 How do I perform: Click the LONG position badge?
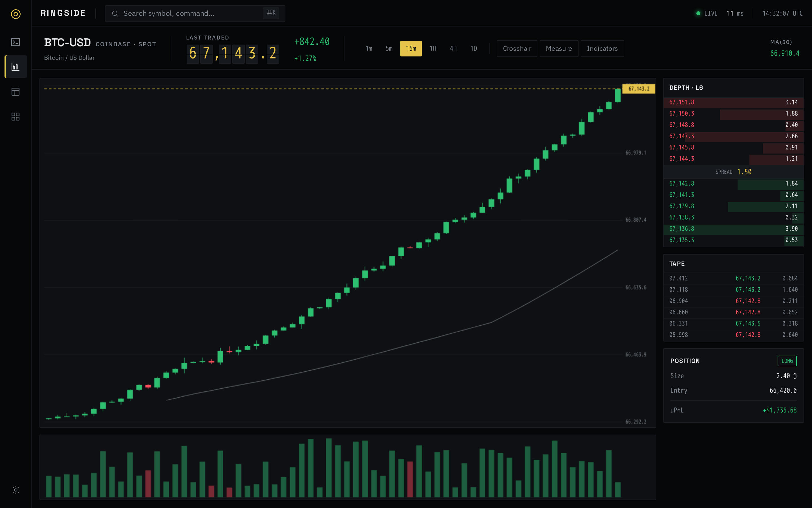pos(787,361)
